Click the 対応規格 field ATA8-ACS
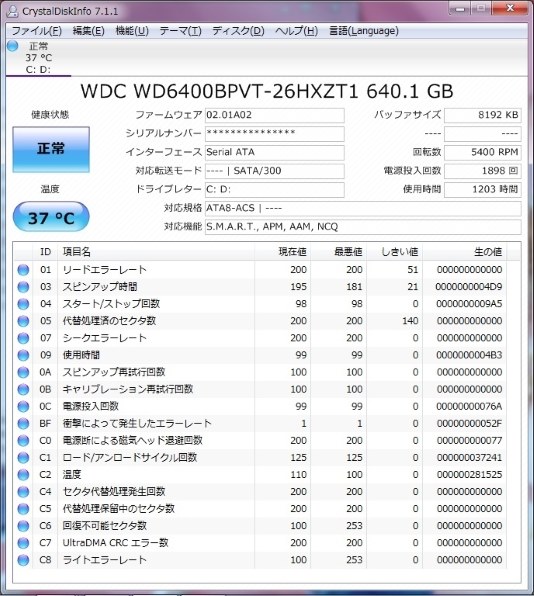 click(x=363, y=208)
